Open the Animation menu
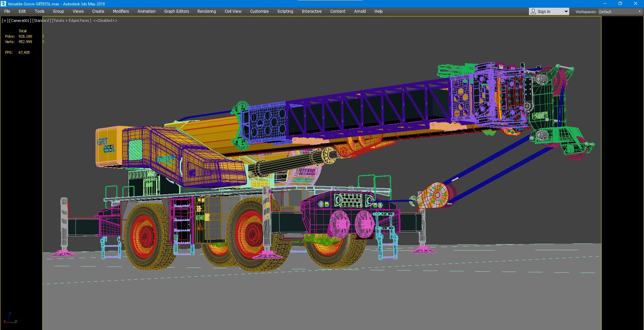The width and height of the screenshot is (644, 330). 147,11
